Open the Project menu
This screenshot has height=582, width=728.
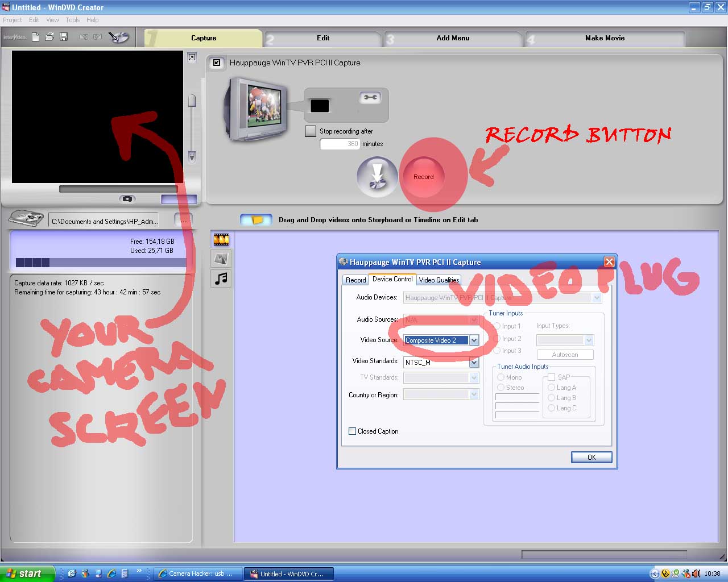tap(13, 20)
